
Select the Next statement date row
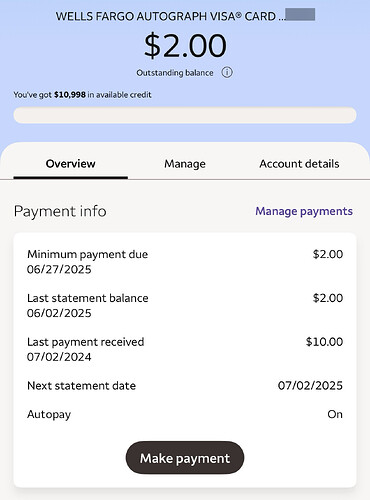(185, 386)
